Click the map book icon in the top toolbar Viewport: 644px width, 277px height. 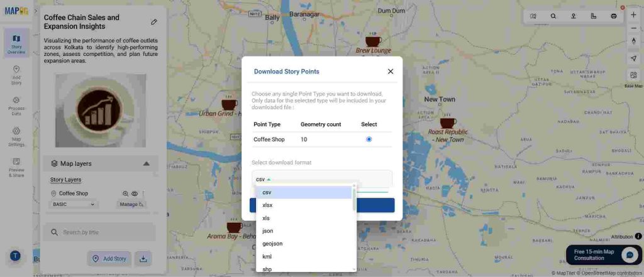tap(533, 16)
